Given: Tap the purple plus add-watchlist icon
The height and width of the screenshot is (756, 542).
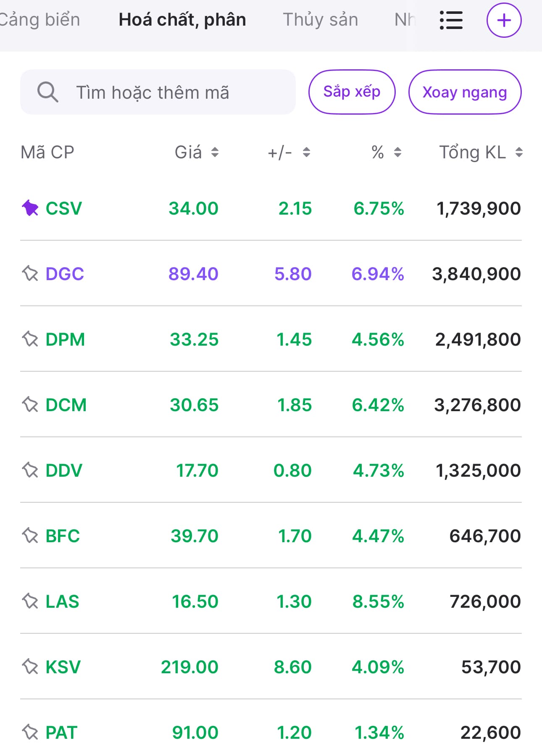Looking at the screenshot, I should point(504,20).
